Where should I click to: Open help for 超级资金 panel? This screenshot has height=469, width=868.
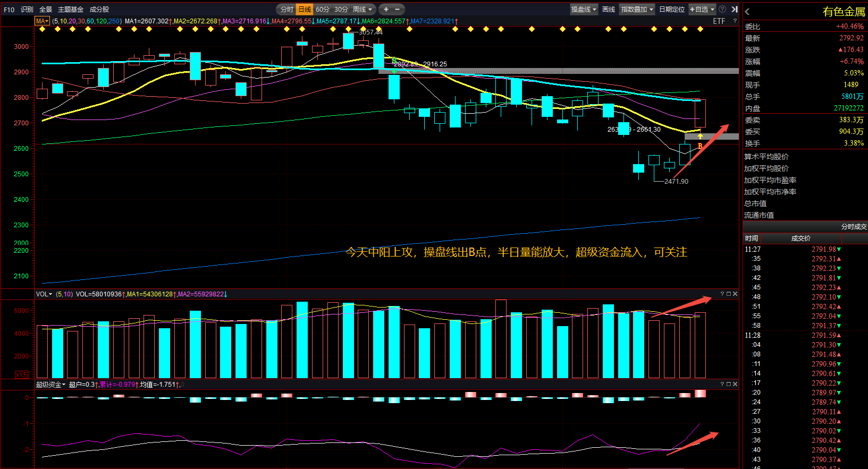pos(722,384)
